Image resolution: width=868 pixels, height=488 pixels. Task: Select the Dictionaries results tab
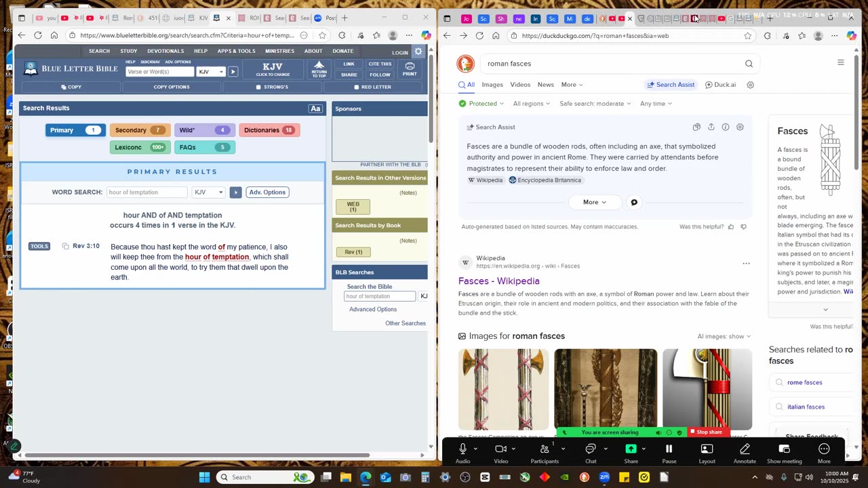click(269, 130)
